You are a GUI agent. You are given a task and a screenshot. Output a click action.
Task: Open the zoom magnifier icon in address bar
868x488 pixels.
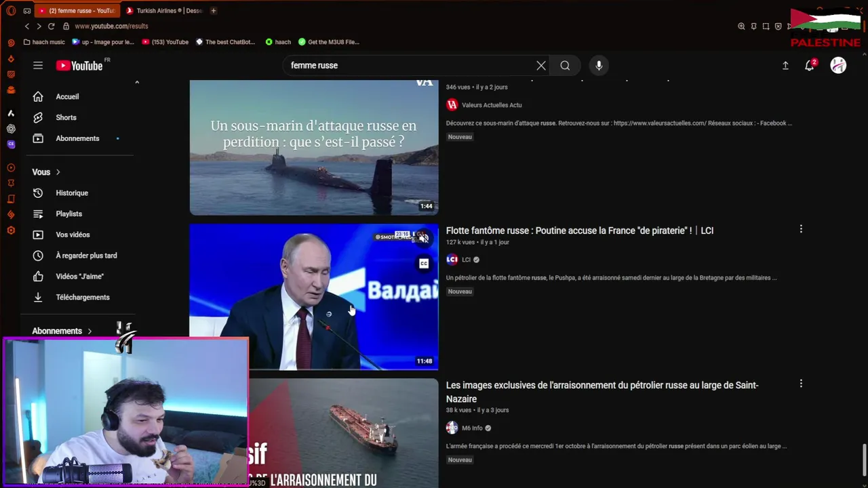pos(741,26)
